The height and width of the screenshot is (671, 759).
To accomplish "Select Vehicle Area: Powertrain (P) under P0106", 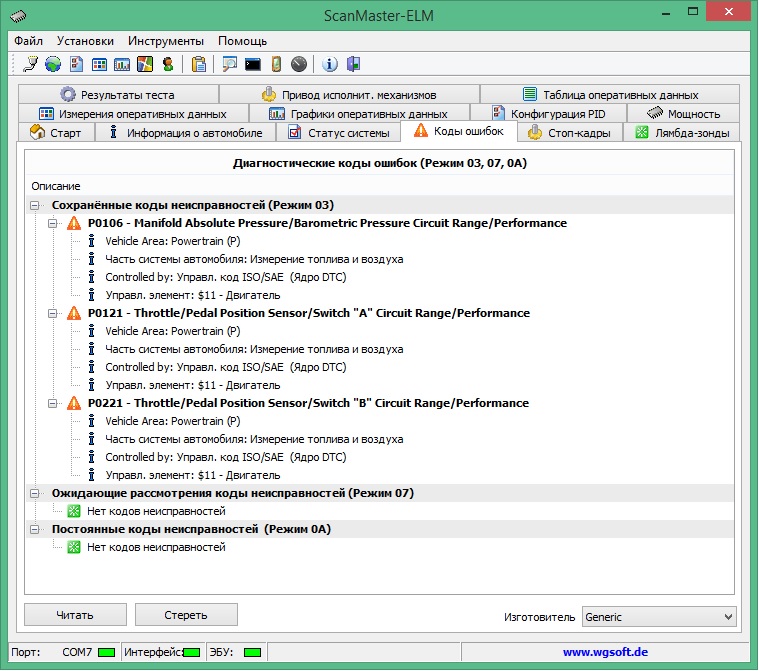I will (x=173, y=241).
